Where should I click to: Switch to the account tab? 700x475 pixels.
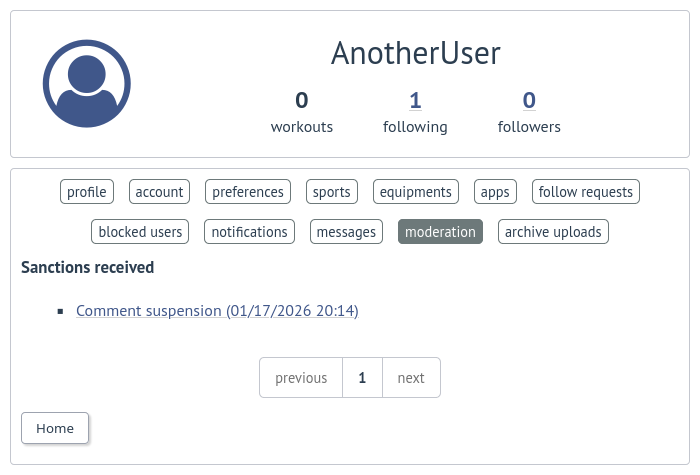(x=160, y=192)
